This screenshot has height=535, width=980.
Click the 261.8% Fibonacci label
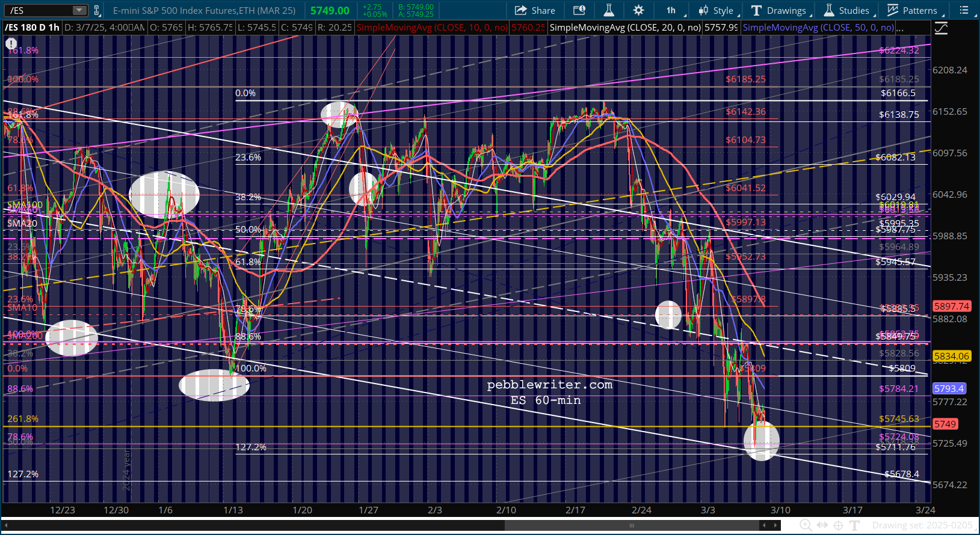(x=23, y=419)
